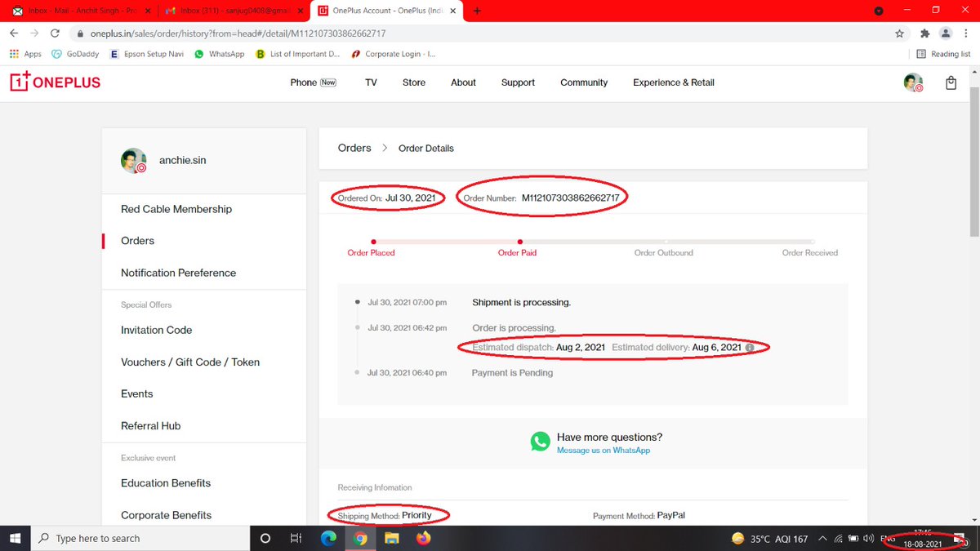Open a new browser tab

tap(477, 11)
